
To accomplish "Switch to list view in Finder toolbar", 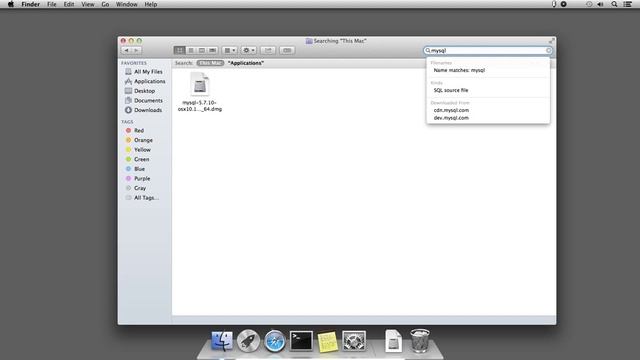I will [191, 50].
